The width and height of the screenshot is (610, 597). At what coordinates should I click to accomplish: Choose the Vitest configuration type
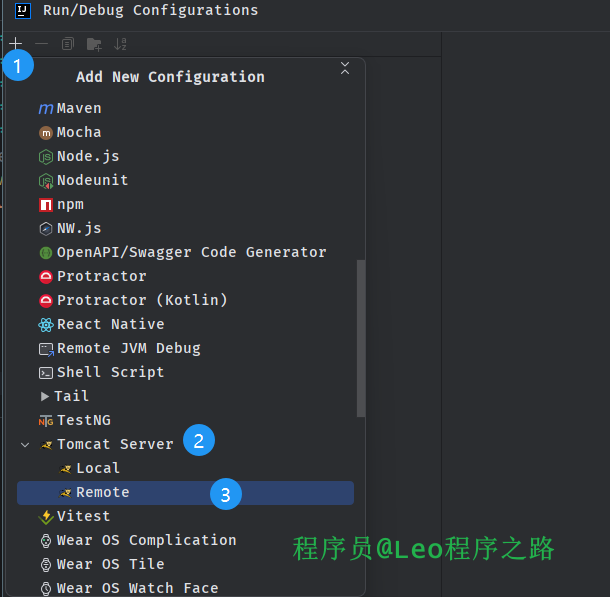(x=83, y=516)
